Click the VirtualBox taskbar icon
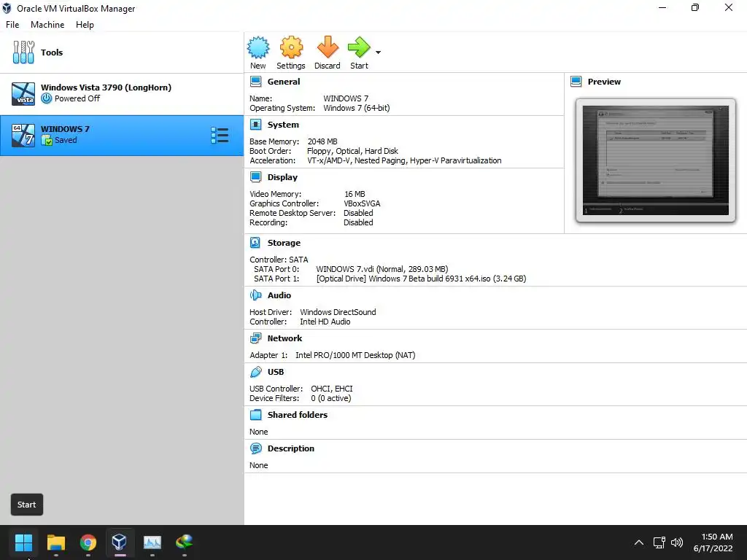 tap(120, 542)
